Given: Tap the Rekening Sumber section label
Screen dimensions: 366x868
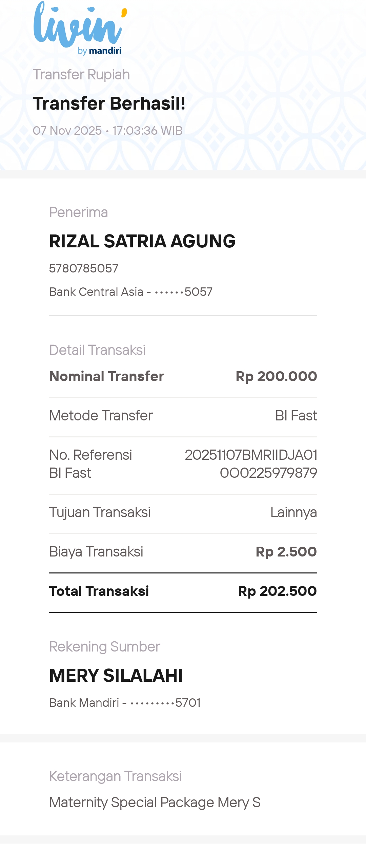Looking at the screenshot, I should 105,647.
